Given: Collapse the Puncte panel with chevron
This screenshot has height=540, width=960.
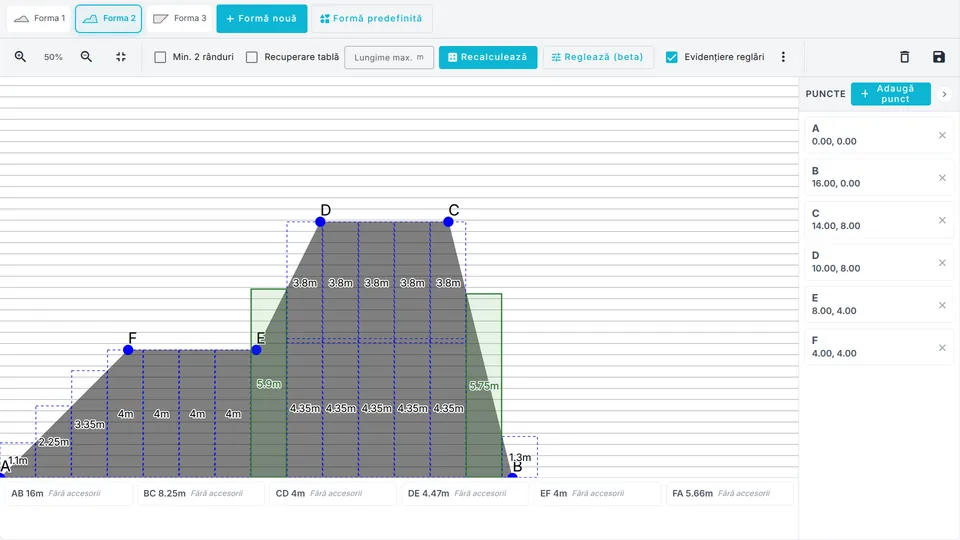Looking at the screenshot, I should (944, 94).
